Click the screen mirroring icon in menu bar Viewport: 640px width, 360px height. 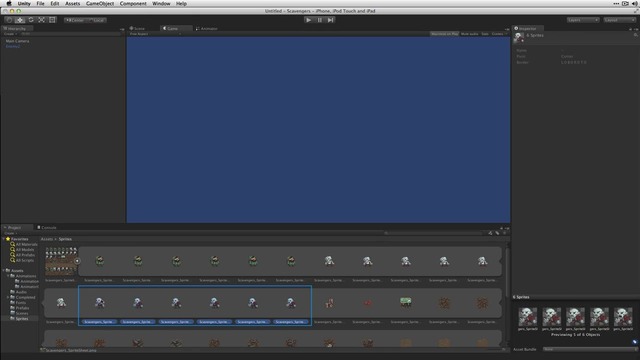pos(625,3)
